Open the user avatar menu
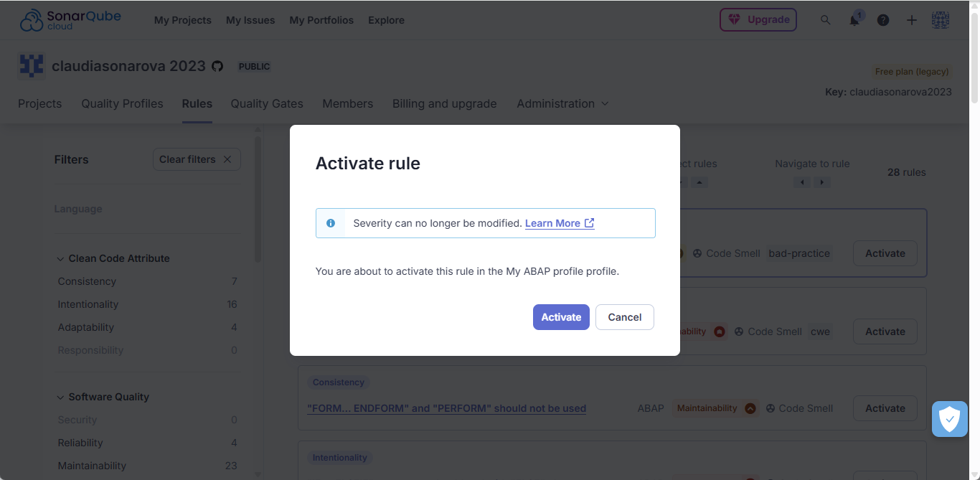The image size is (980, 480). (941, 20)
